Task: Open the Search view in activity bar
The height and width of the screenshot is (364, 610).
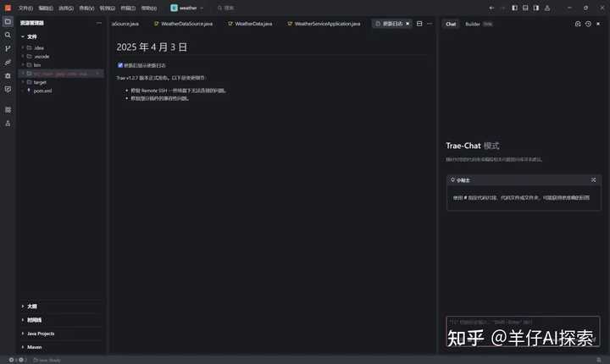Action: click(8, 35)
